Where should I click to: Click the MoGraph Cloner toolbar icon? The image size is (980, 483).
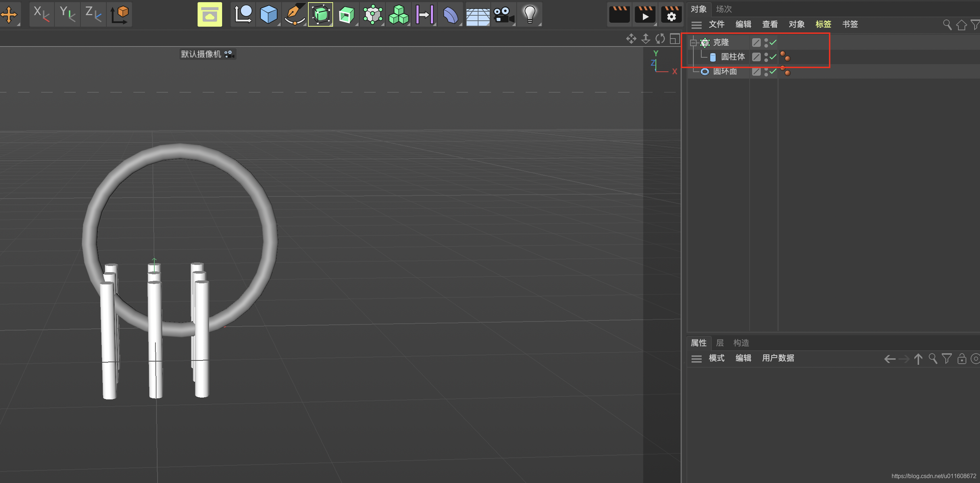[x=372, y=14]
